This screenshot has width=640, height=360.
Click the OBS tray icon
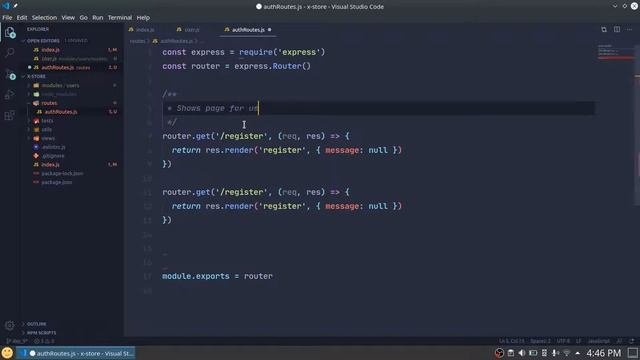coord(499,353)
